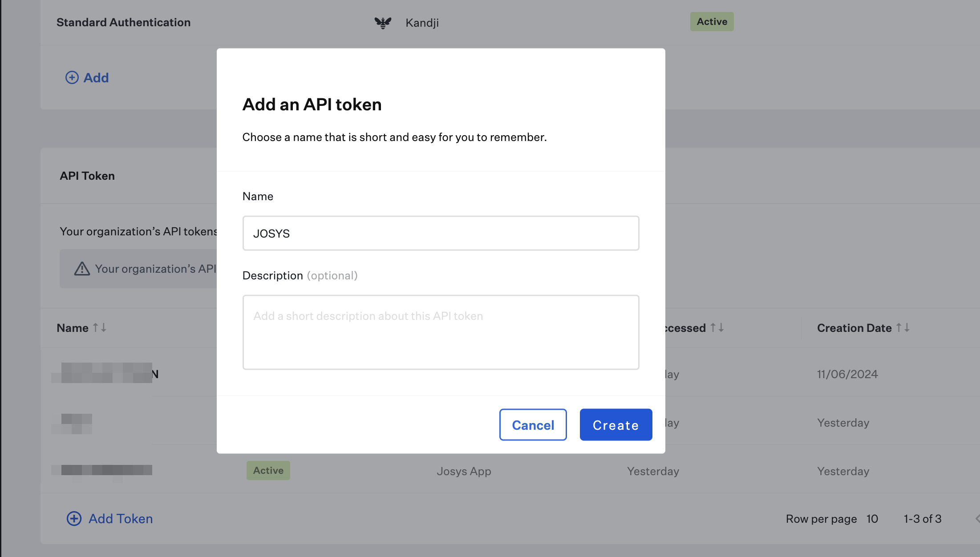
Task: Click the warning triangle icon
Action: pos(82,269)
